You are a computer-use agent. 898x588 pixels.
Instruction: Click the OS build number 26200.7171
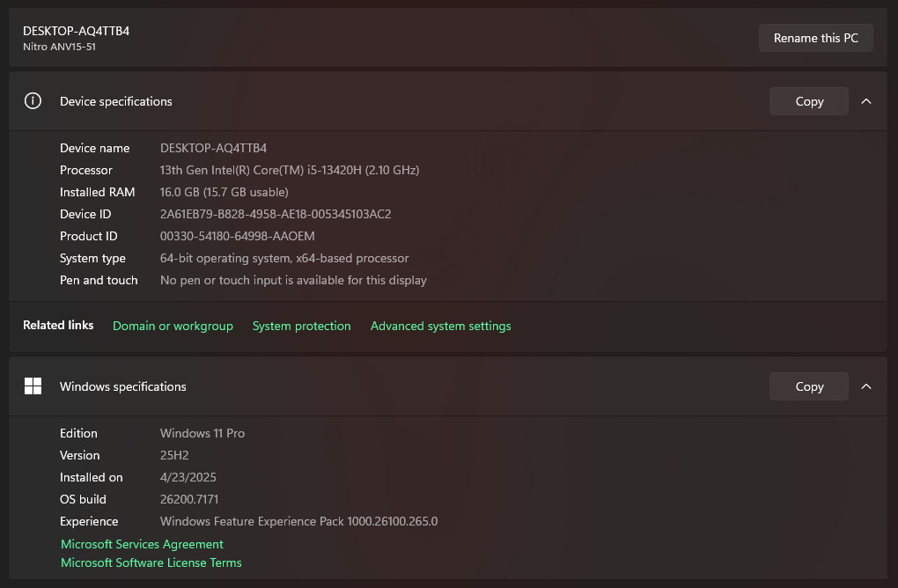tap(189, 499)
